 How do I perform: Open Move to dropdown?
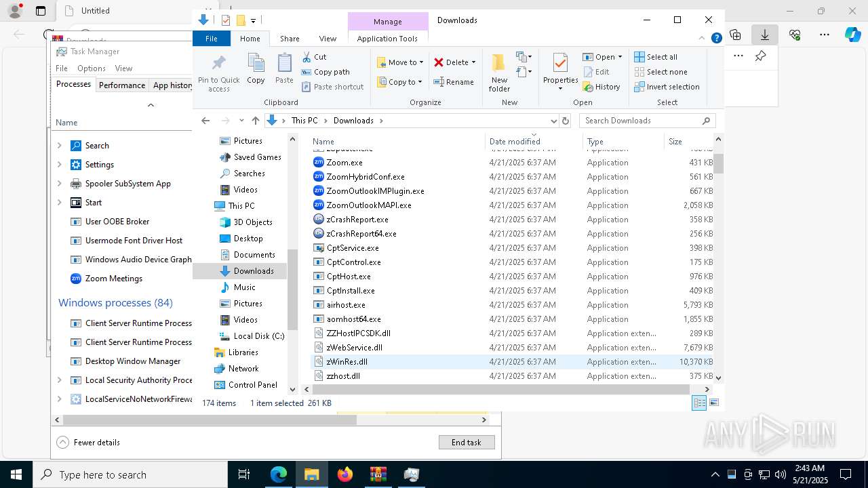(x=400, y=62)
